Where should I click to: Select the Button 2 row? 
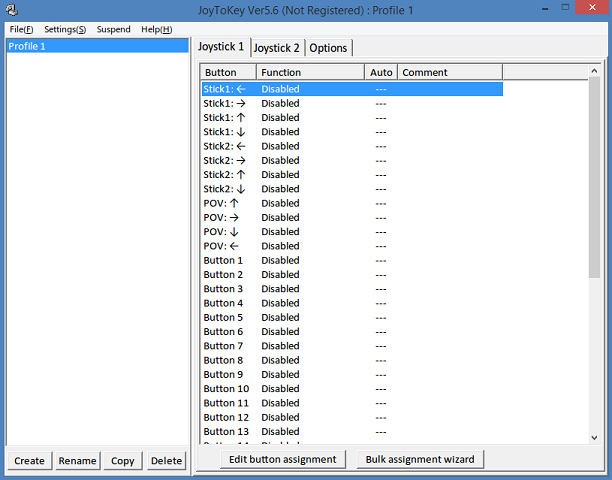[352, 275]
